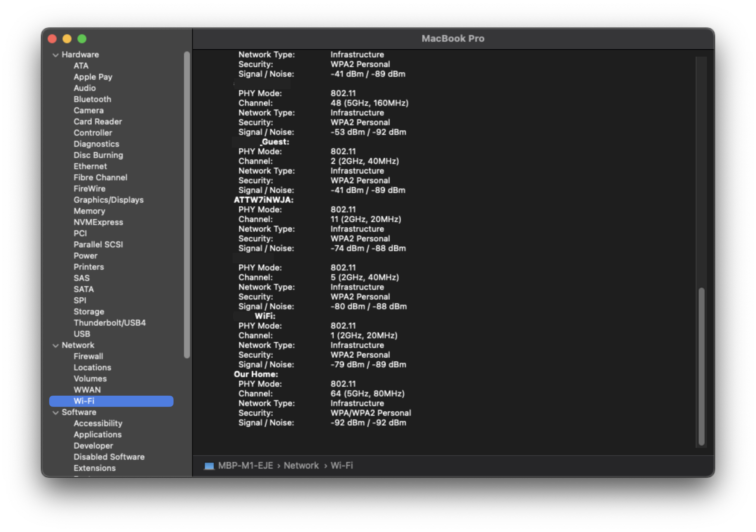756x532 pixels.
Task: Click the computer icon in the breadcrumb bar
Action: (209, 465)
